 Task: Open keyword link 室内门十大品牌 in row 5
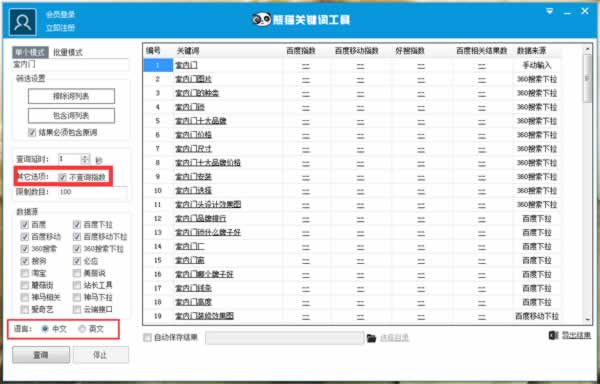click(x=201, y=121)
